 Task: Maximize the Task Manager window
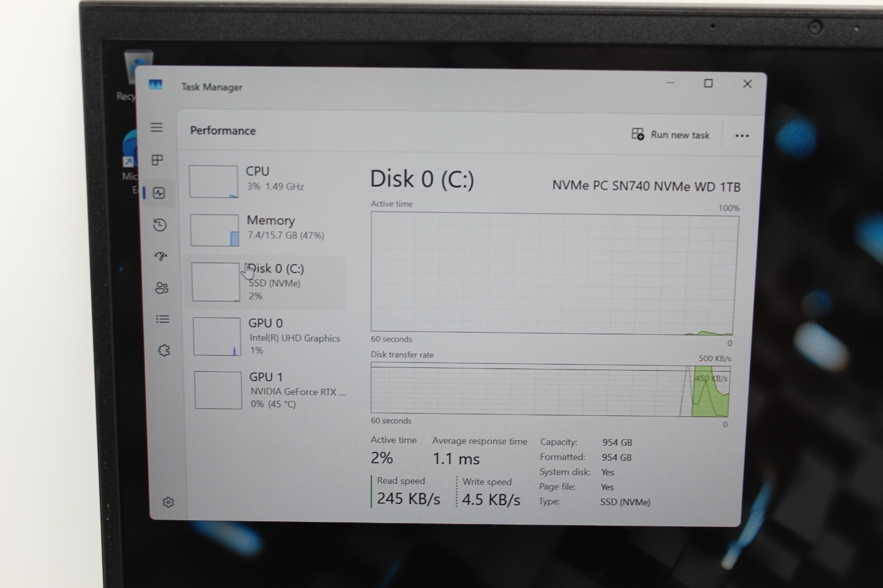pyautogui.click(x=709, y=83)
